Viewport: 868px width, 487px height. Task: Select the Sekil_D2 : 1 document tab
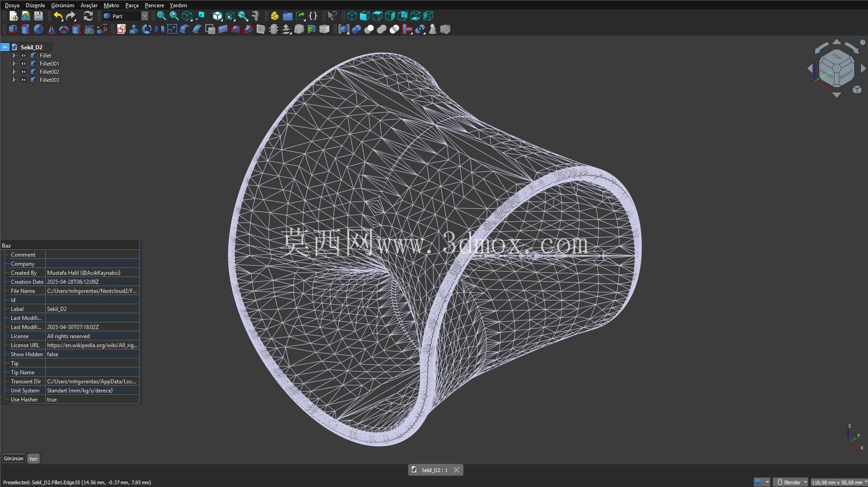click(x=434, y=470)
